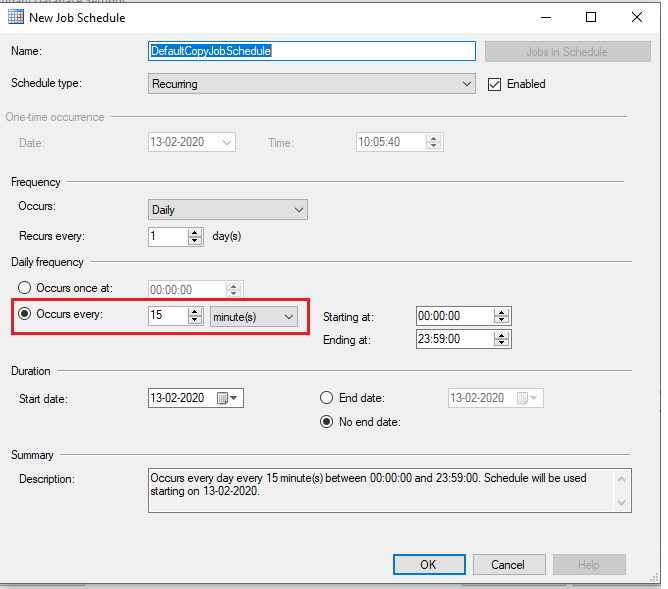Select the Occurs once at radio button

[25, 287]
